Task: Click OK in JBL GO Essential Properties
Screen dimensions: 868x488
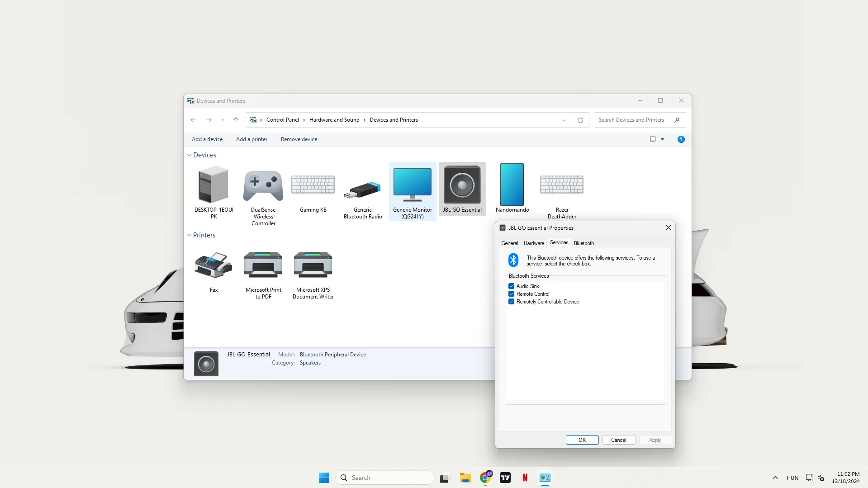Action: [582, 440]
